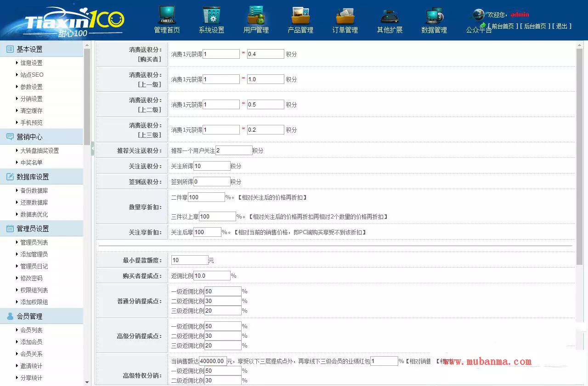Select 备份数据库 in the sidebar
This screenshot has width=588, height=386.
(34, 190)
